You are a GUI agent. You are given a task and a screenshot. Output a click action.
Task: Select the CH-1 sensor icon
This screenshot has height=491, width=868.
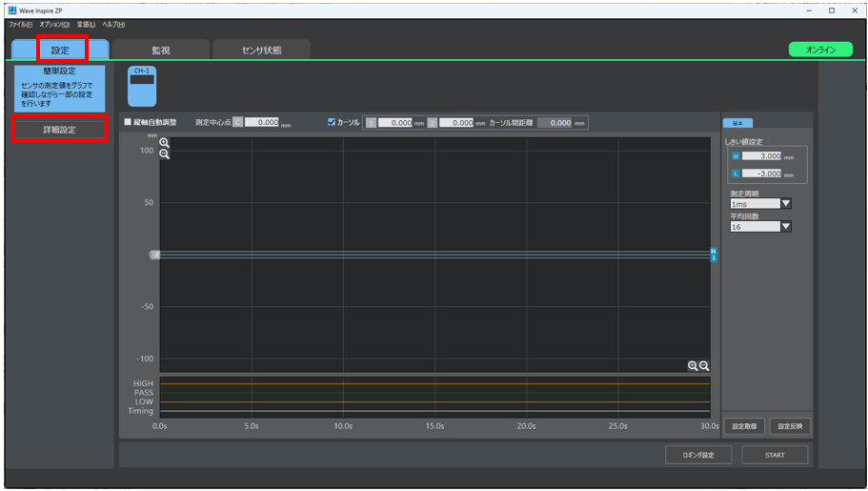click(x=142, y=86)
